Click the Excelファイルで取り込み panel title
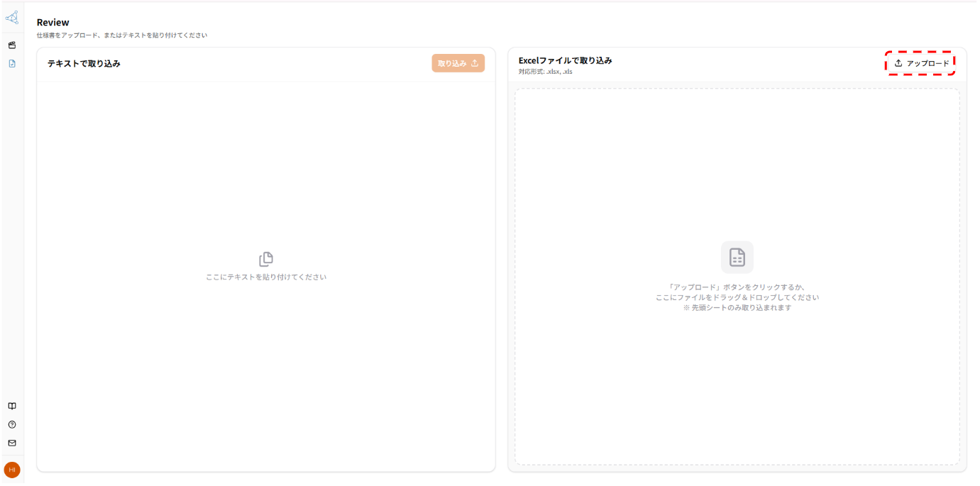Screen dimensions: 980x486 (565, 60)
